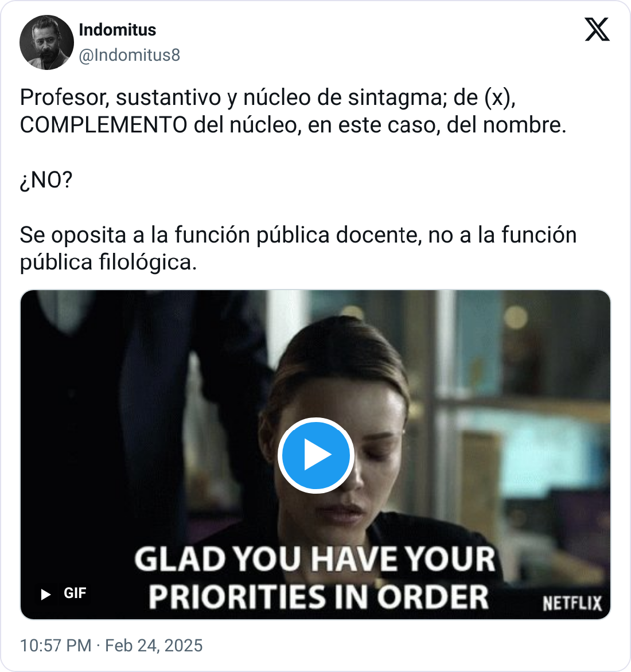Open the 10:57 PM timestamp link

[56, 646]
